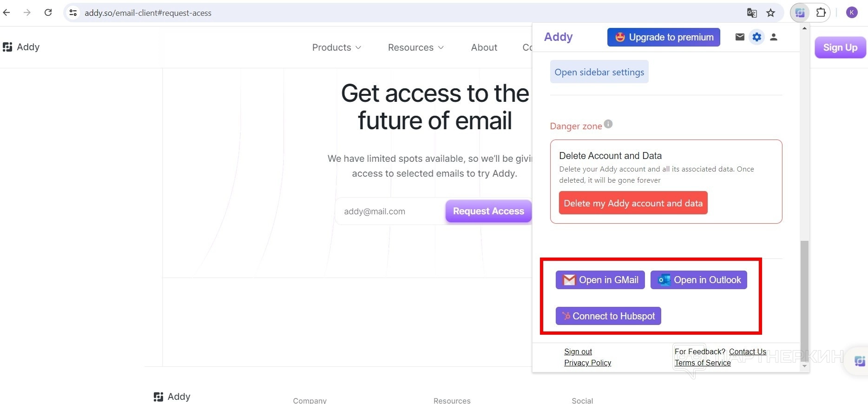Image resolution: width=868 pixels, height=404 pixels.
Task: Open the floating Addy widget icon
Action: point(860,361)
